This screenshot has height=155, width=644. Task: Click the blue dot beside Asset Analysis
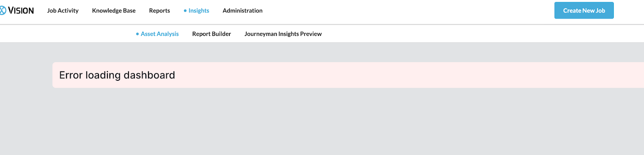pyautogui.click(x=138, y=34)
